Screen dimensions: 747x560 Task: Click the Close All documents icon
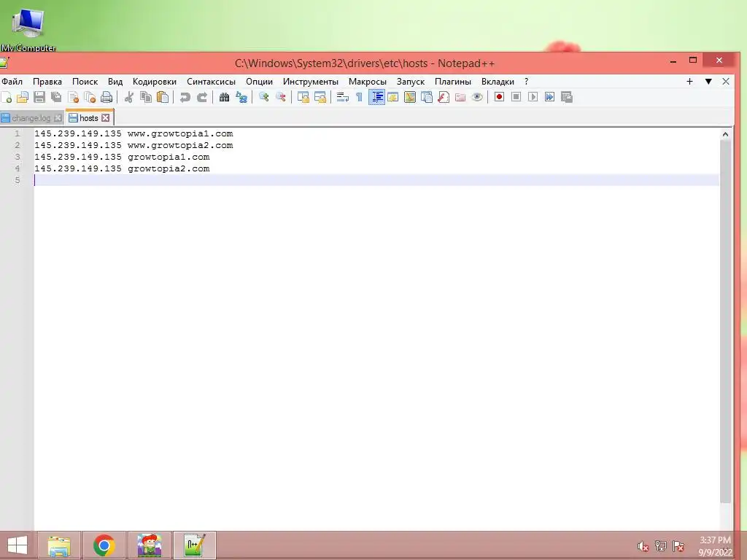90,97
